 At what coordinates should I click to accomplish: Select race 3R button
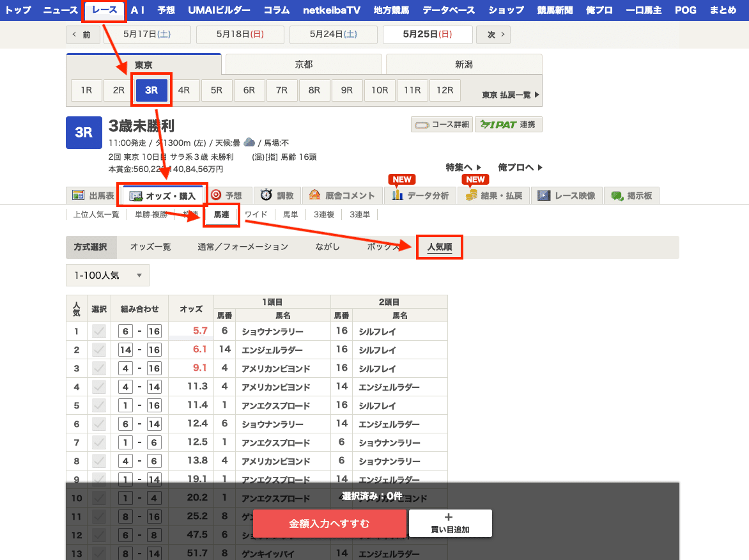(151, 90)
